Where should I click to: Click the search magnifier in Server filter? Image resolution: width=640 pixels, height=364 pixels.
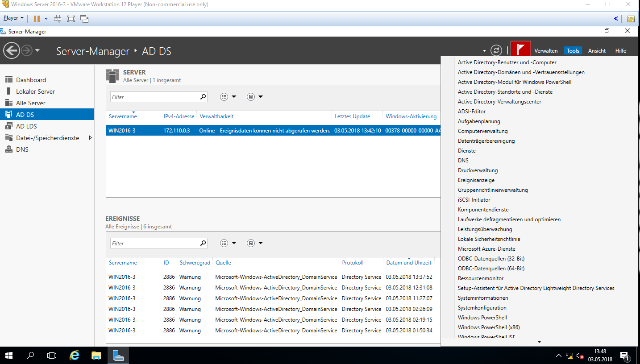203,97
